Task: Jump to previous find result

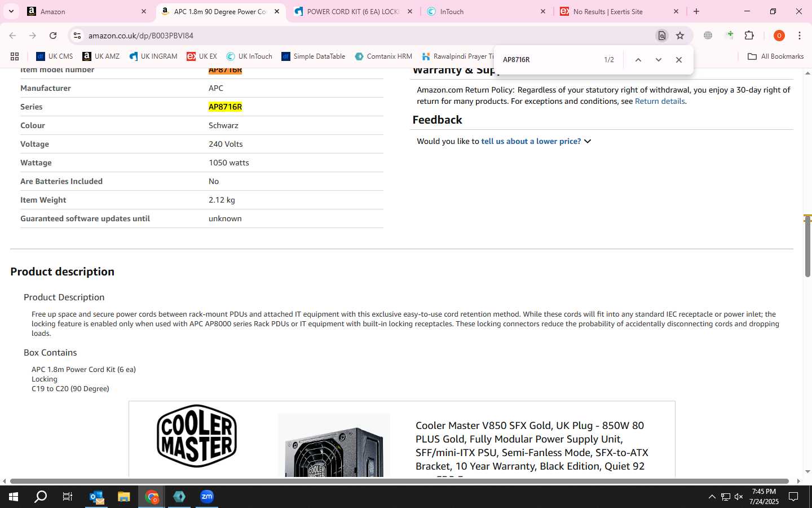Action: coord(638,60)
